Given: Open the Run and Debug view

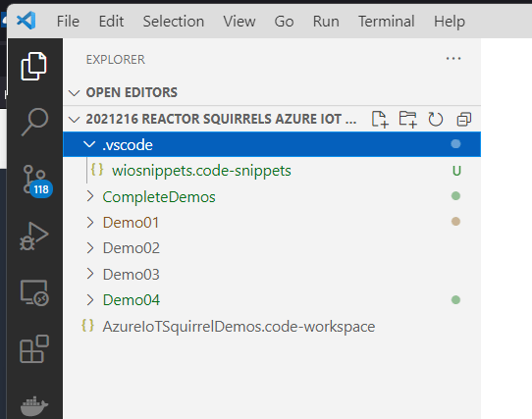Looking at the screenshot, I should 34,236.
